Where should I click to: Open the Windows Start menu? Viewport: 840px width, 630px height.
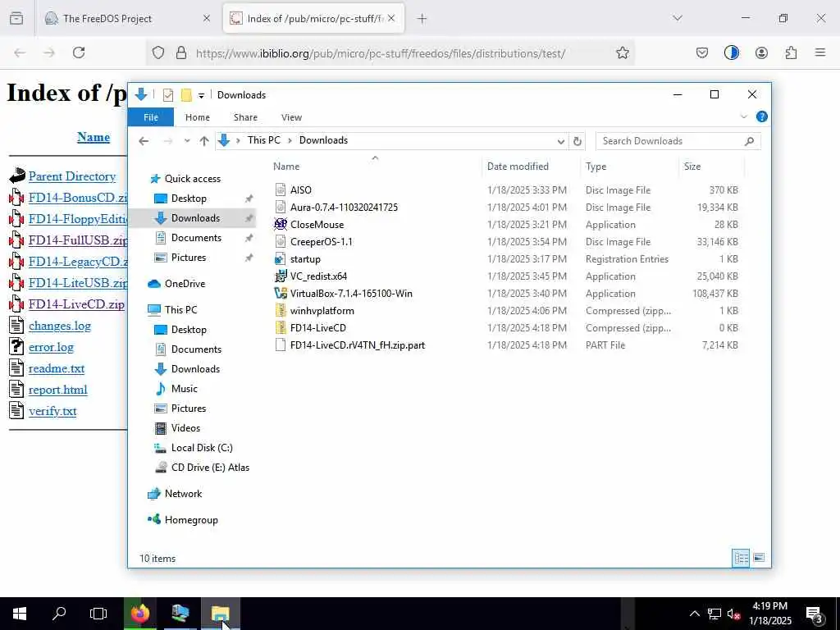20,614
